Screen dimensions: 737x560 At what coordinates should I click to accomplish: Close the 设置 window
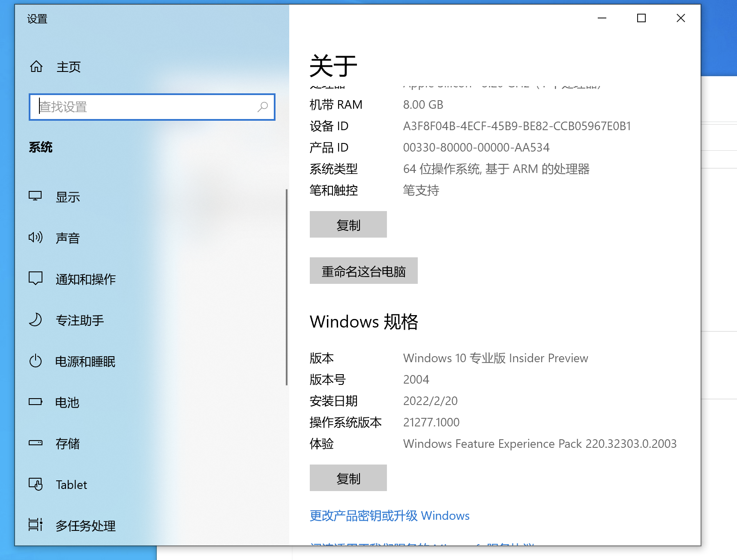coord(681,18)
